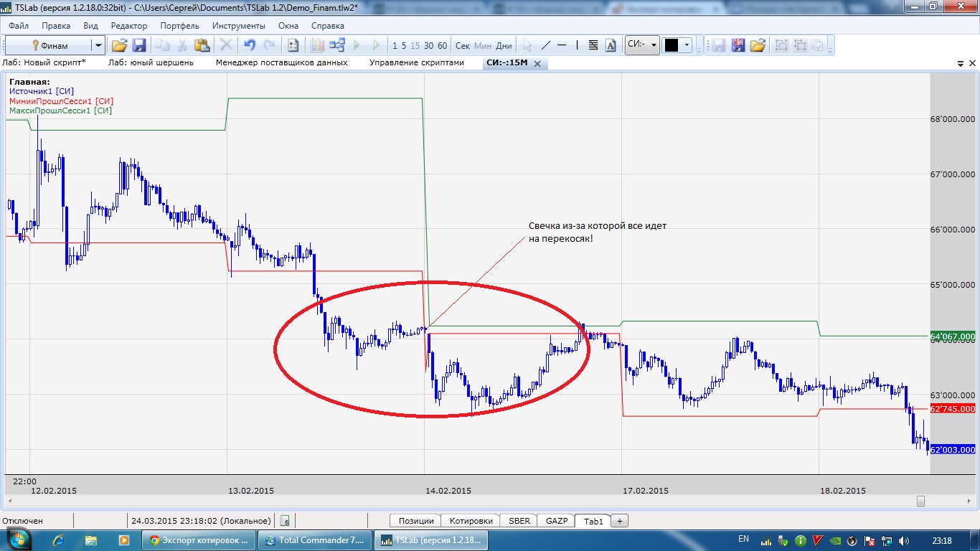Click the first window layout icon

pos(781,45)
